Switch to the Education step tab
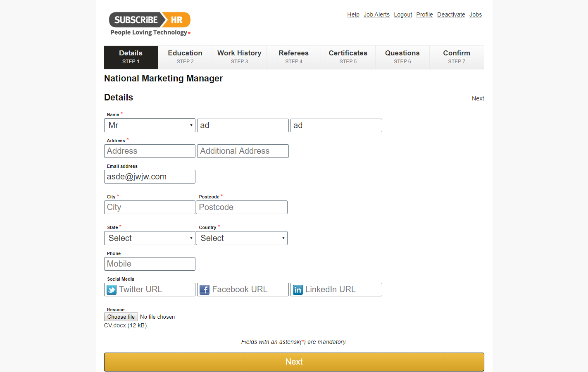588x372 pixels. tap(185, 57)
